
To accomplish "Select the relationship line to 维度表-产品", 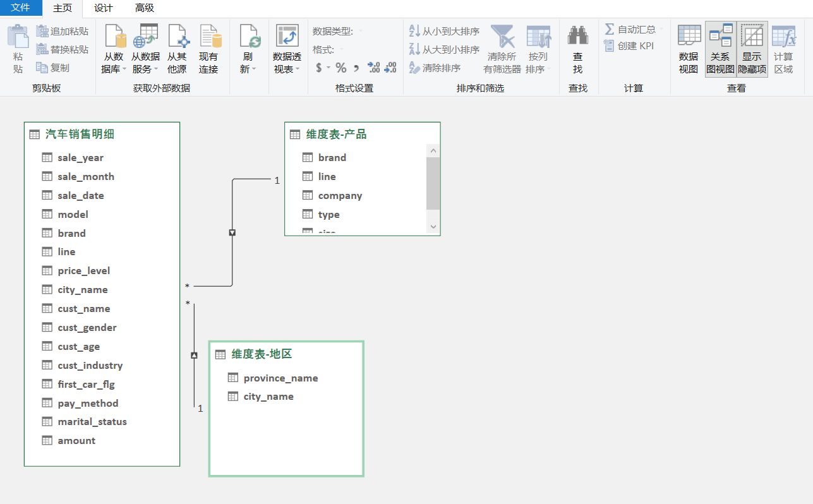I will (x=232, y=232).
